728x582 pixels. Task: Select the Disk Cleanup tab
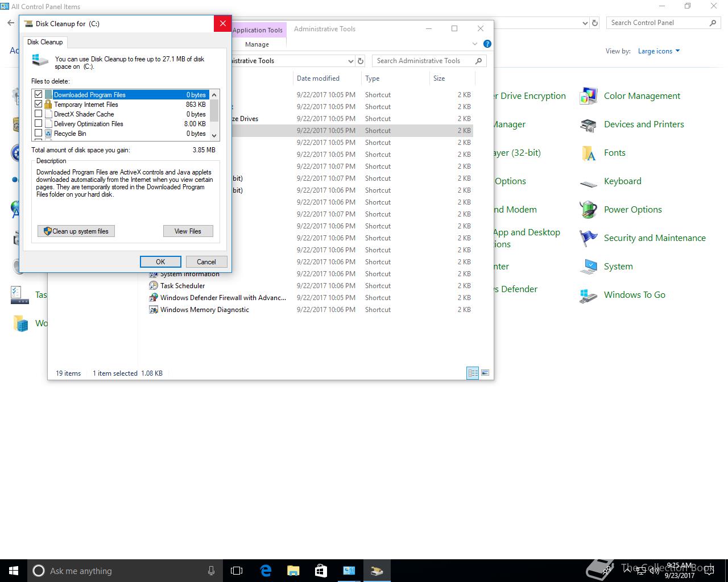(x=45, y=42)
